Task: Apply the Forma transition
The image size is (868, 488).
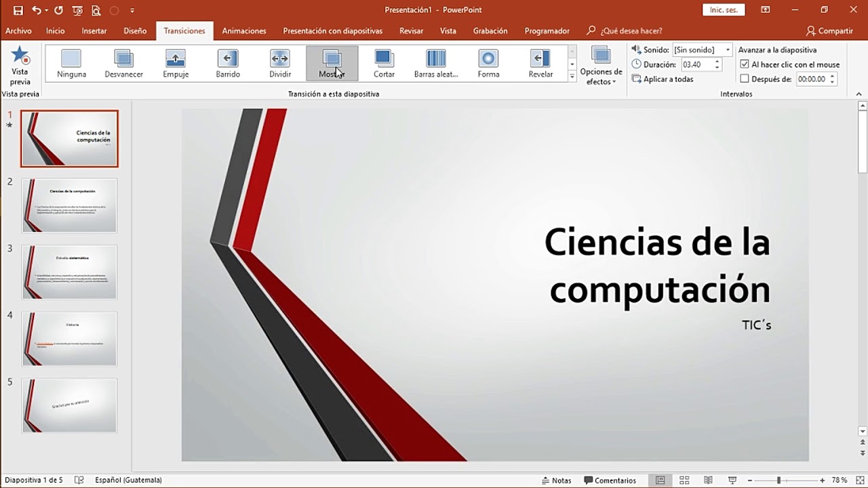Action: (x=488, y=63)
